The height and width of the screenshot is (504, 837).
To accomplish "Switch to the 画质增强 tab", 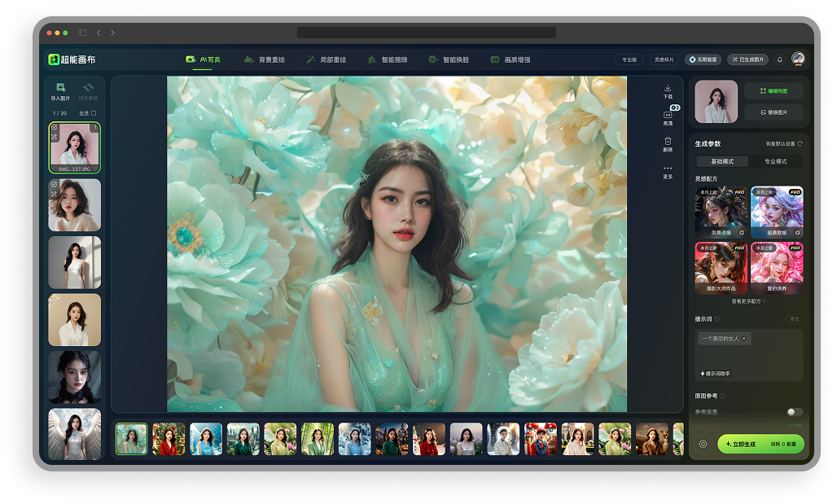I will pyautogui.click(x=511, y=59).
